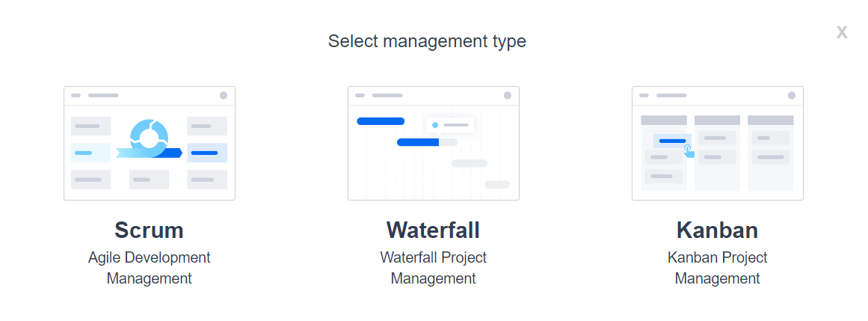Close the management type dialog
868x321 pixels.
tap(842, 32)
